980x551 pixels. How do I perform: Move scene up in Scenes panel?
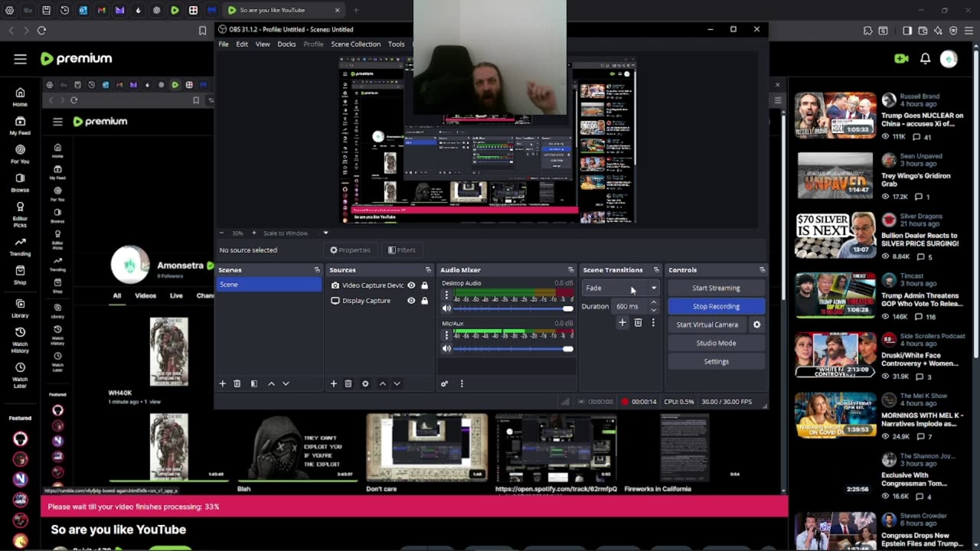pyautogui.click(x=271, y=383)
